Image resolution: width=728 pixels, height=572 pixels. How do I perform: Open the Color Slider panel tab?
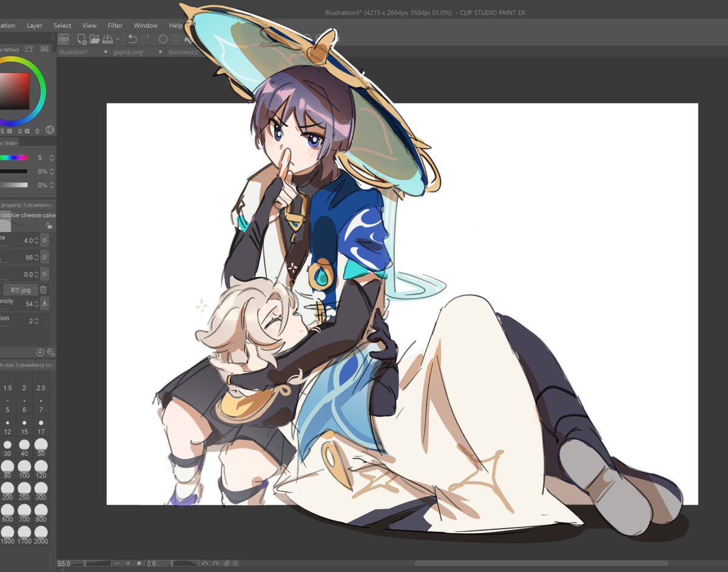click(10, 143)
